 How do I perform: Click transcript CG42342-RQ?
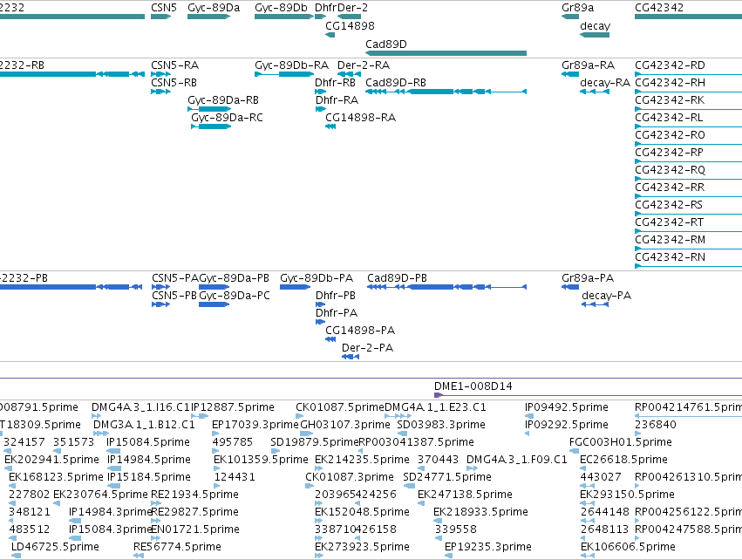(x=670, y=169)
